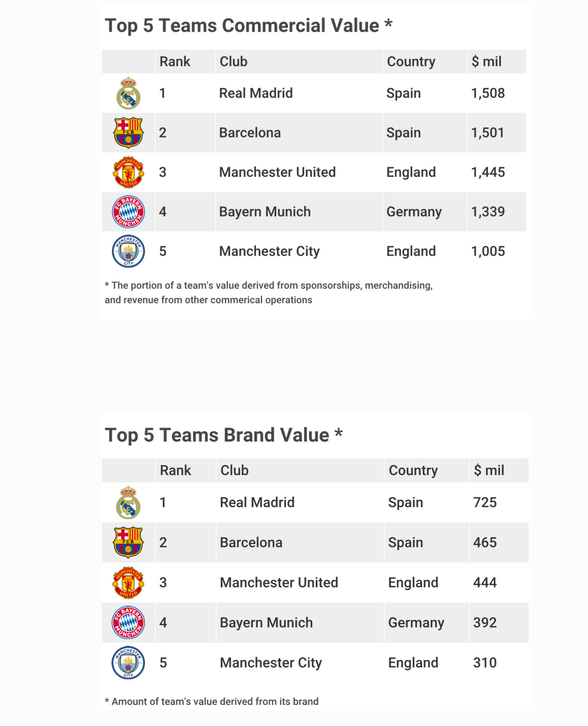This screenshot has width=588, height=726.
Task: Click the Country header in Brand Value table
Action: point(413,470)
